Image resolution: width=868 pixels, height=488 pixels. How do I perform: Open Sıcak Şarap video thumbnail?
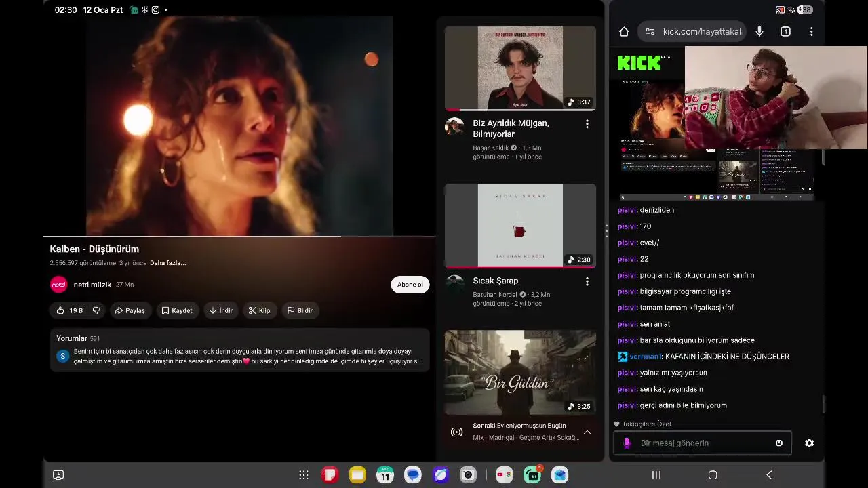point(520,226)
